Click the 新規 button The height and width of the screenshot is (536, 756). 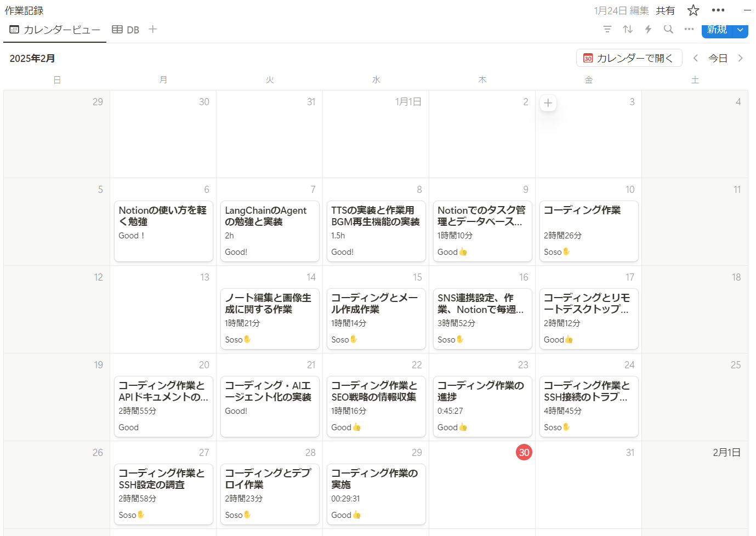[717, 30]
